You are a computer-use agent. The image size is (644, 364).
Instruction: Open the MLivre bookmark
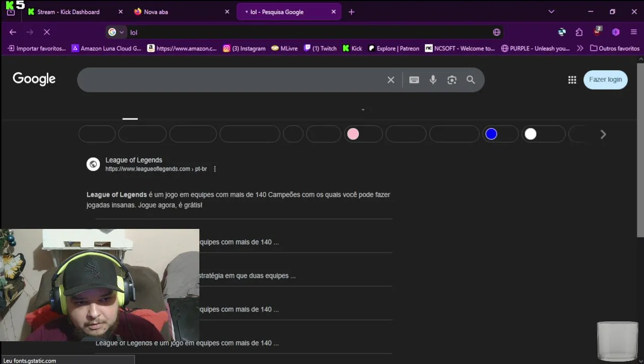pos(284,49)
